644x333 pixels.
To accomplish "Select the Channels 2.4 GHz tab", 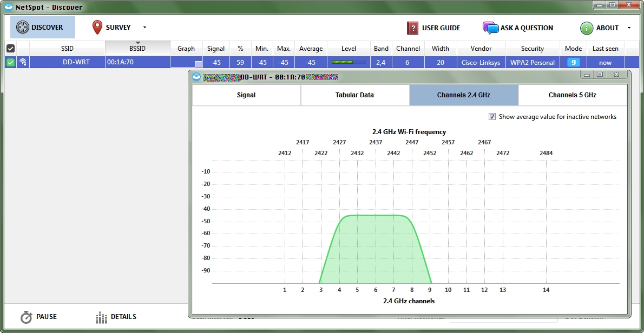I will coord(464,95).
